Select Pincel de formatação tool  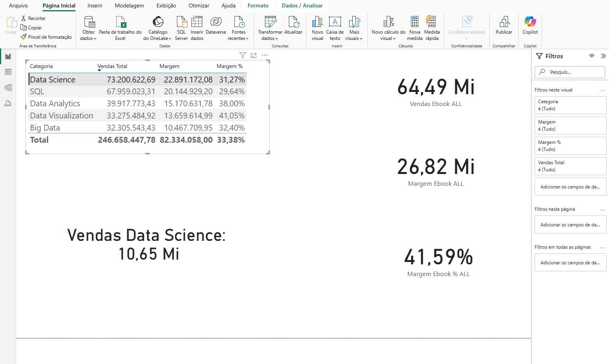coord(46,37)
